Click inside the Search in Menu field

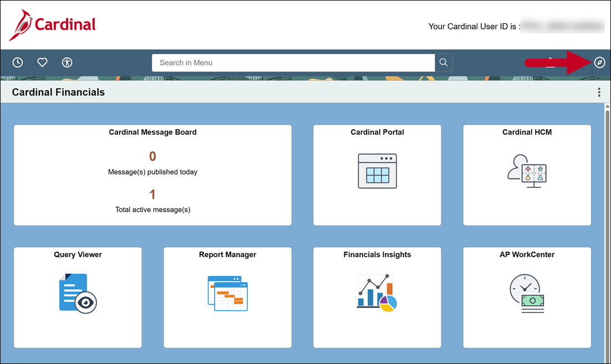point(293,63)
